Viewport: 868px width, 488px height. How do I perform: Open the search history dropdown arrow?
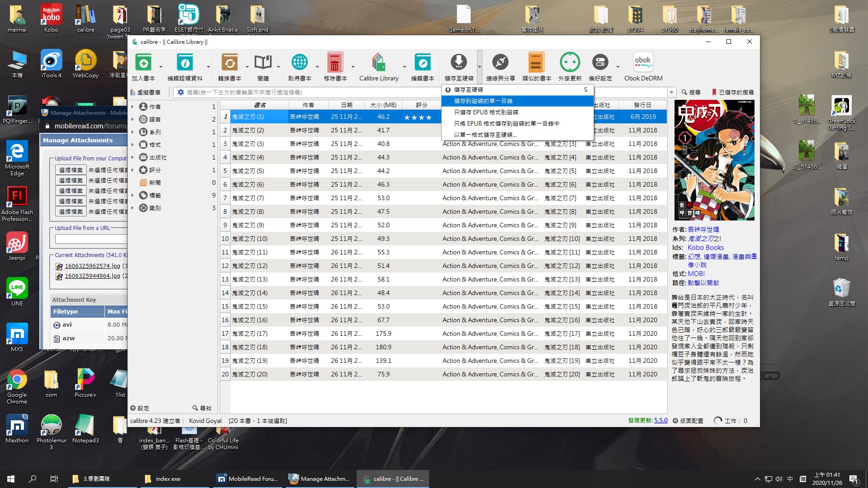[x=671, y=92]
